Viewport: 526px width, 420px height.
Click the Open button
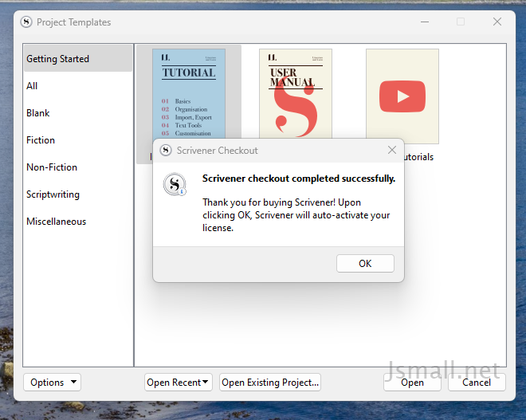412,382
